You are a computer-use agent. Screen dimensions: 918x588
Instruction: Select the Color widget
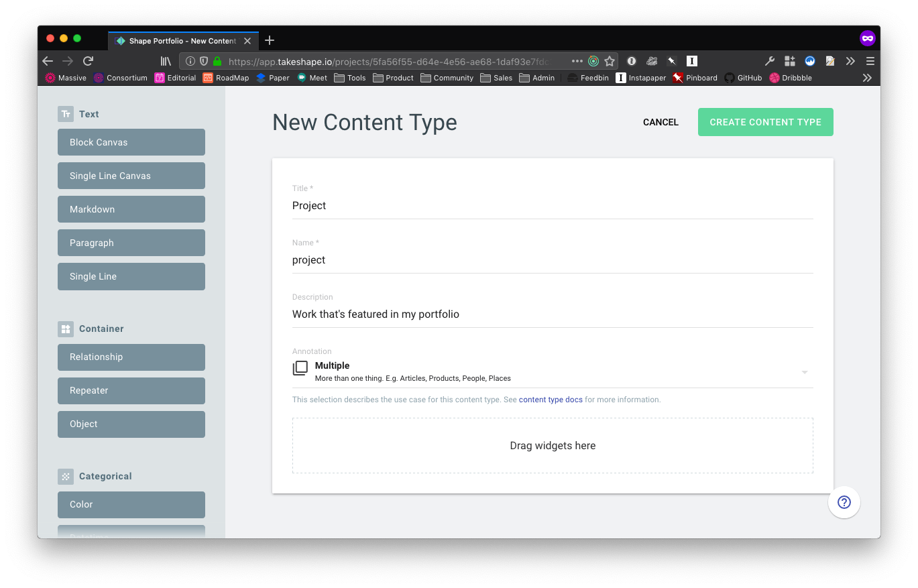[x=131, y=504]
